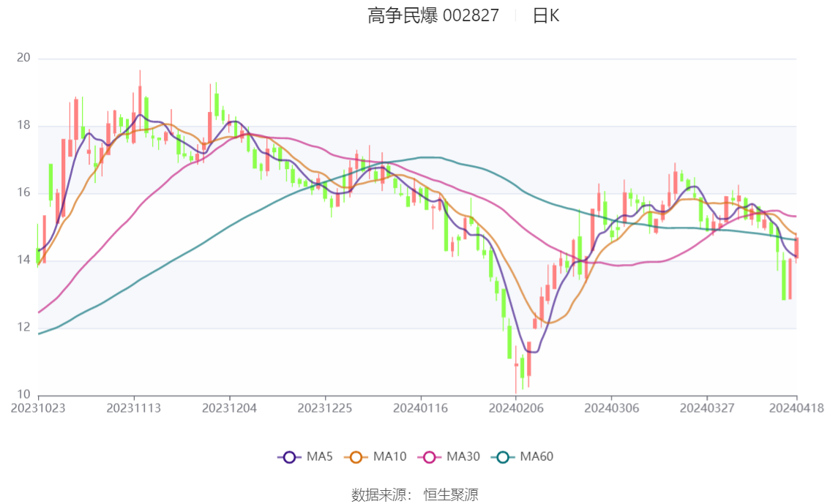
Task: Click the MA30 legend text label
Action: coord(463,457)
